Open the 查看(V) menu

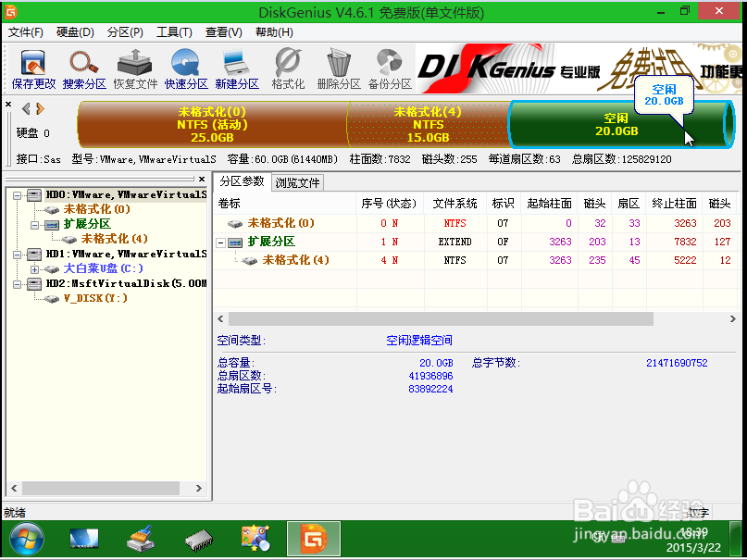click(x=224, y=32)
